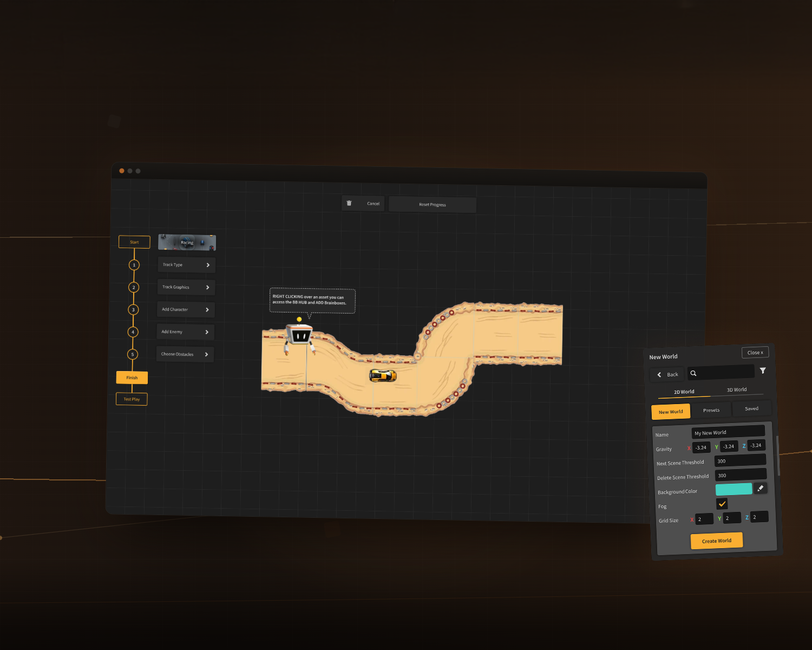The image size is (812, 650).
Task: Click the Back button in New World panel
Action: tap(667, 374)
